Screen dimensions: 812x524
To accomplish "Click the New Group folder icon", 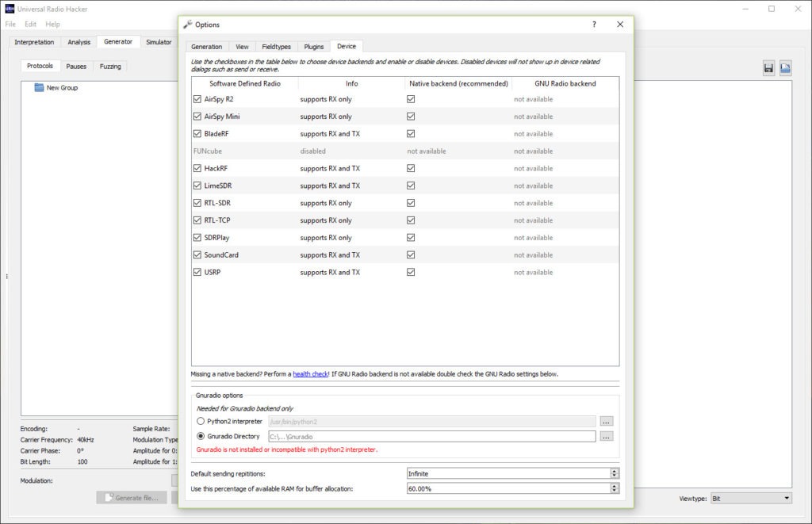I will click(x=39, y=87).
